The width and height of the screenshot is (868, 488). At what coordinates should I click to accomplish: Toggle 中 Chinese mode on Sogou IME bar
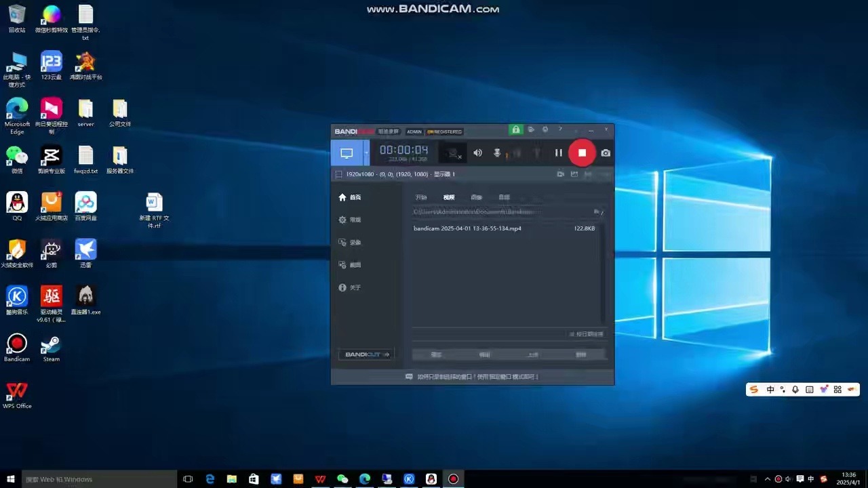[x=770, y=390]
